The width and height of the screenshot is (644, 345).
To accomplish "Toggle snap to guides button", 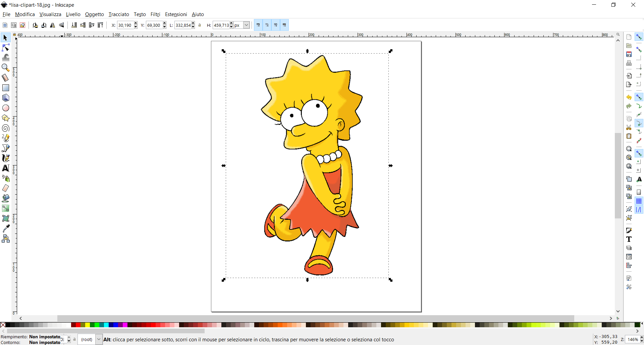I will (x=639, y=210).
